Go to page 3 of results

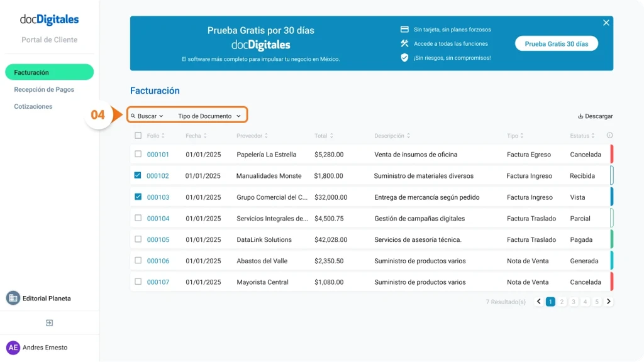(573, 302)
